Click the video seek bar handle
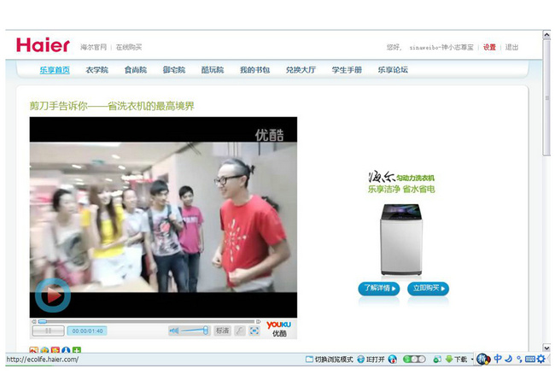Screen dimensions: 555x392 [43, 321]
